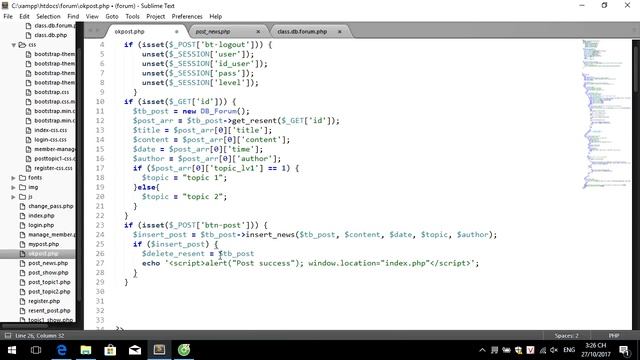Open post_topic1.php in the sidebar
This screenshot has width=640, height=360.
(49, 282)
